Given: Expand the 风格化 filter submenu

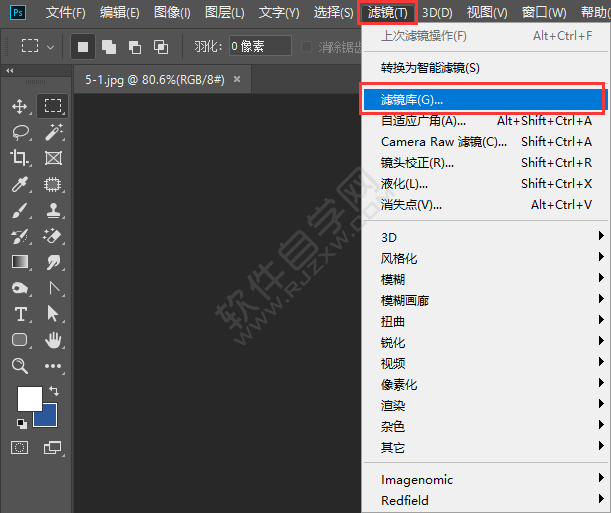Looking at the screenshot, I should pos(486,258).
